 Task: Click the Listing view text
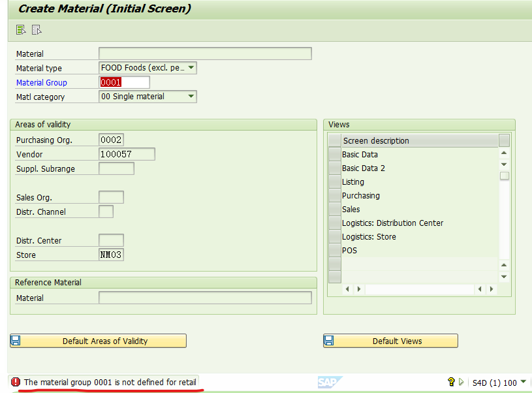(353, 182)
